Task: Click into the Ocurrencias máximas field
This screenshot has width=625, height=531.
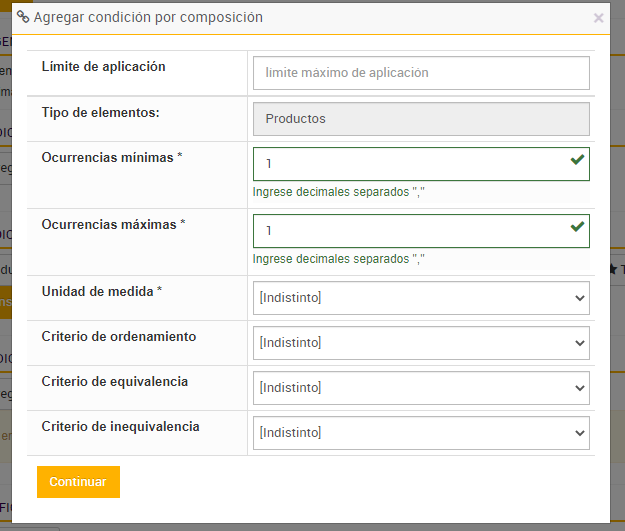Action: click(x=410, y=231)
